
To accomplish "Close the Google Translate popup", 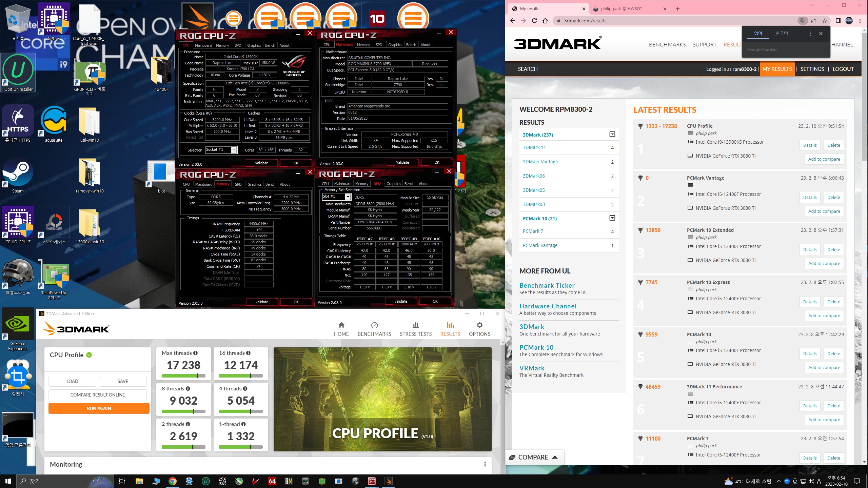I will pos(821,34).
